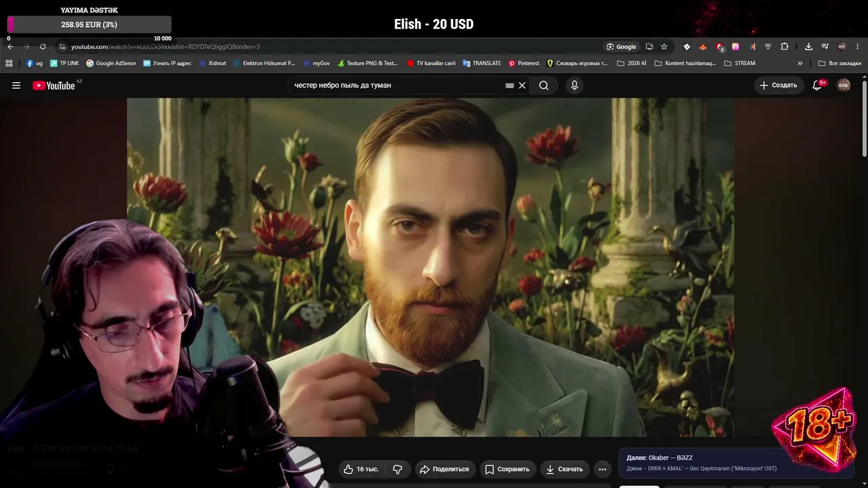Open the YouTube guide hamburger menu
868x488 pixels.
(x=16, y=85)
